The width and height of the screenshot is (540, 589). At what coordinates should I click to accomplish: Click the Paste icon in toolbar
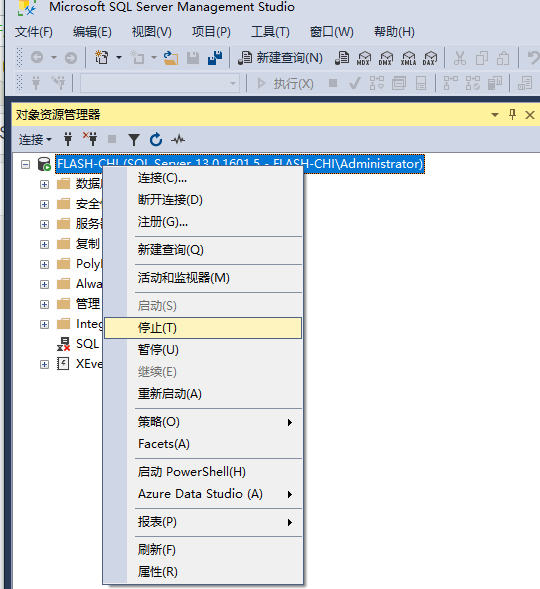click(503, 58)
